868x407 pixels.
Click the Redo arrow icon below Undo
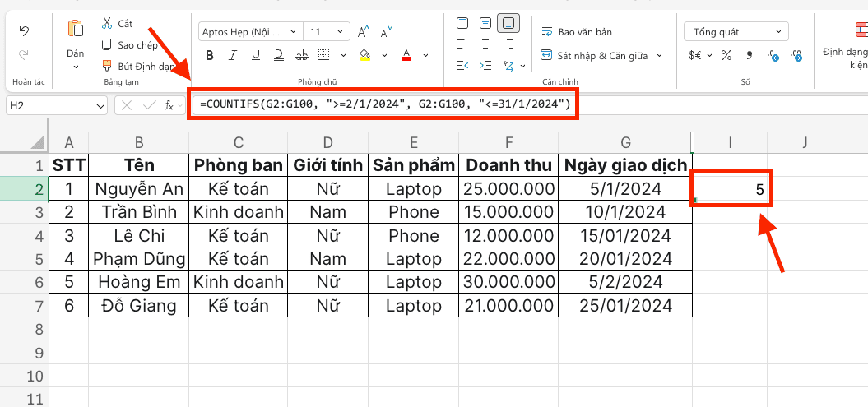(x=24, y=54)
